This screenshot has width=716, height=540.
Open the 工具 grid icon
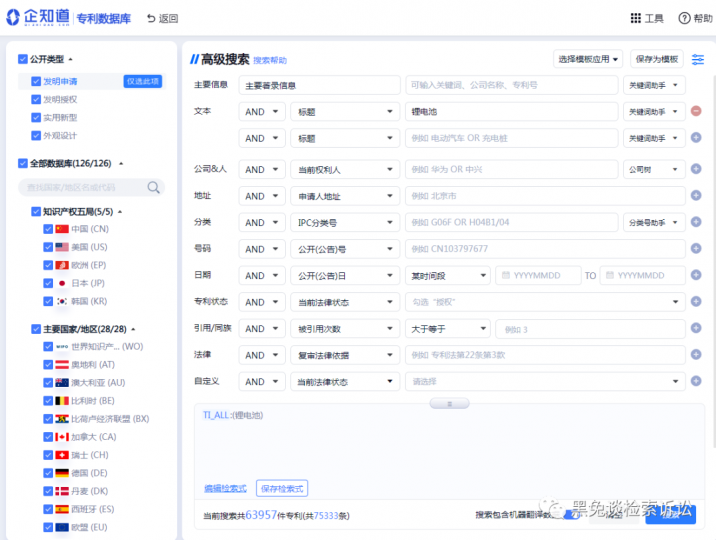[635, 18]
